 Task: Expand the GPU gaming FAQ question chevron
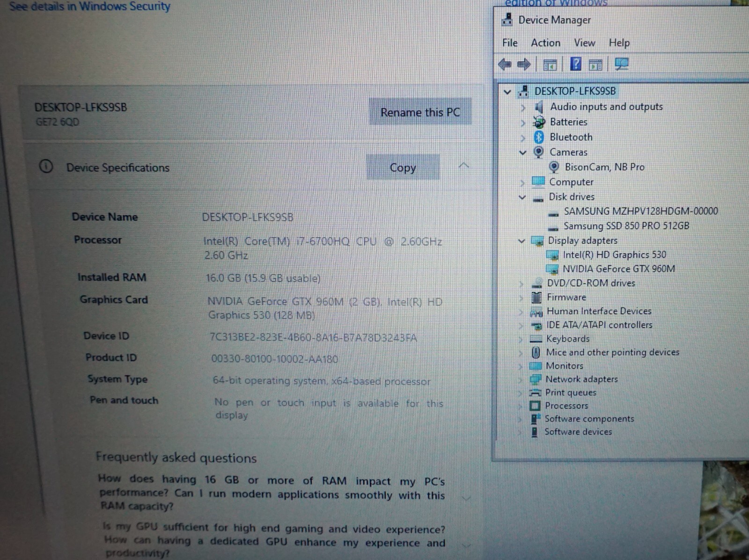click(466, 545)
